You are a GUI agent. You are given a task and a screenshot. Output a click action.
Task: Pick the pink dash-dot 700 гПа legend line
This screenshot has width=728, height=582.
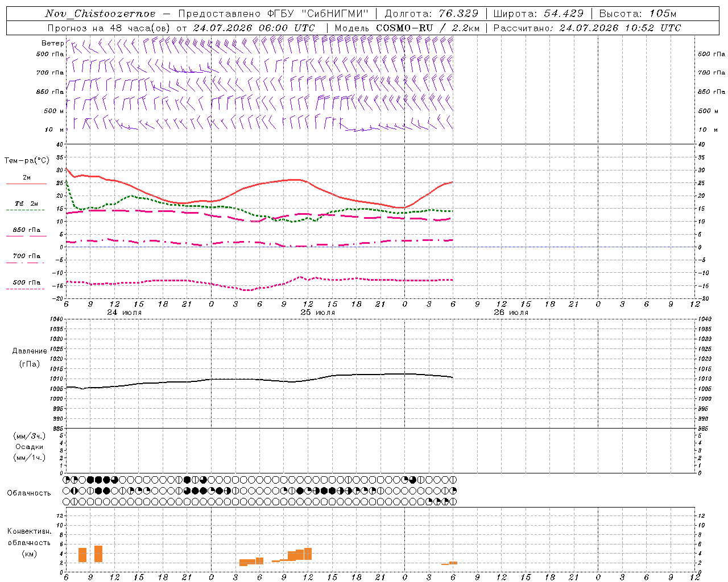click(x=25, y=263)
